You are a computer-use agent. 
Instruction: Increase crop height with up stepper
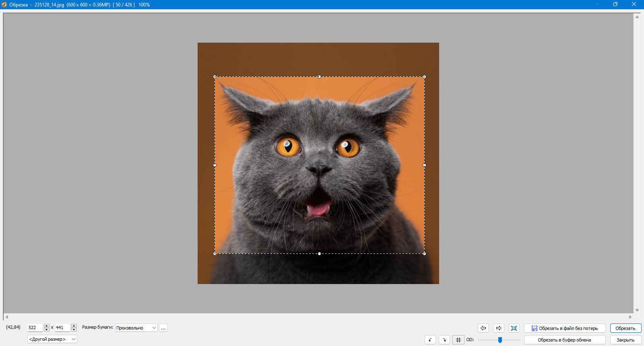click(74, 325)
